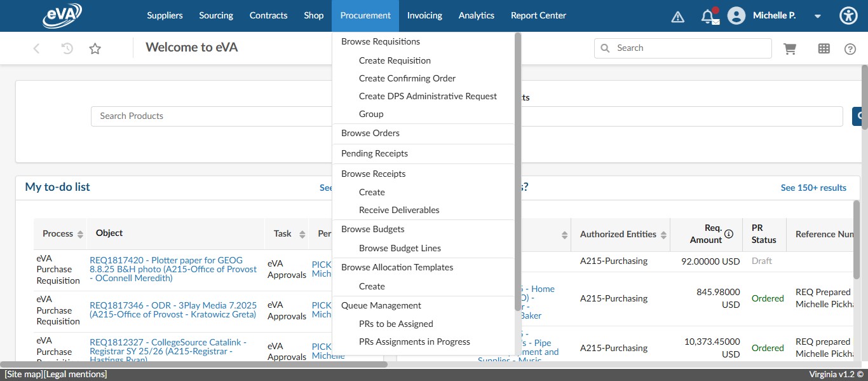Click the top Search field
This screenshot has height=381, width=868.
(683, 48)
